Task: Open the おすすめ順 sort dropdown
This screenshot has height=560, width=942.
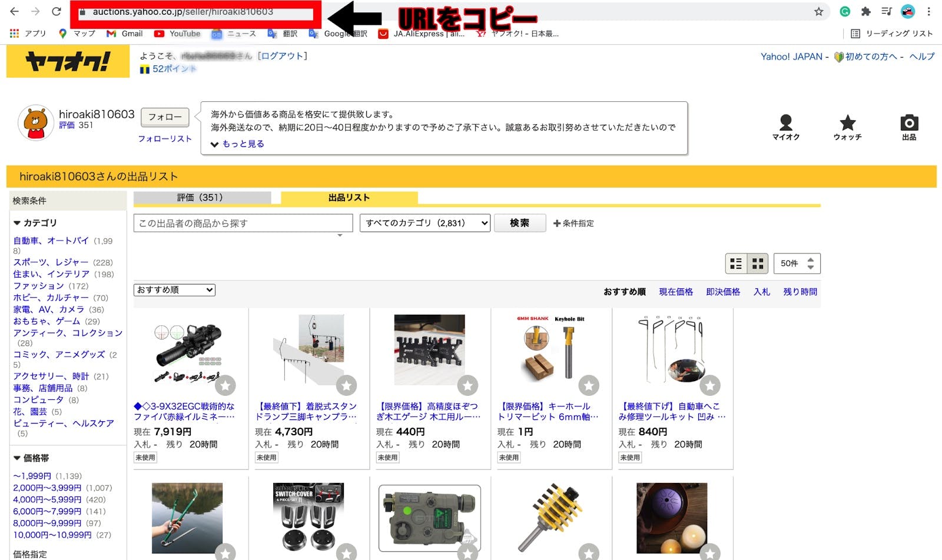Action: pos(174,290)
